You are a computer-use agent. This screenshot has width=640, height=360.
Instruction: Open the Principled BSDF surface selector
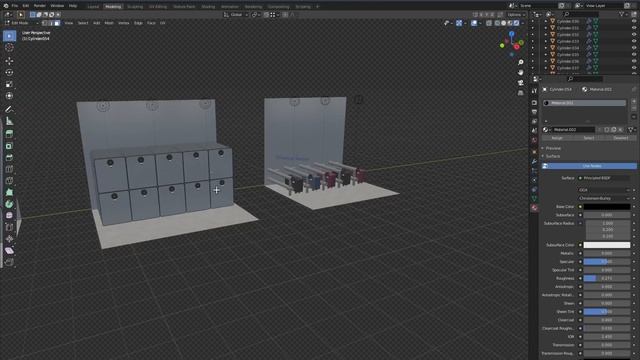tap(604, 178)
